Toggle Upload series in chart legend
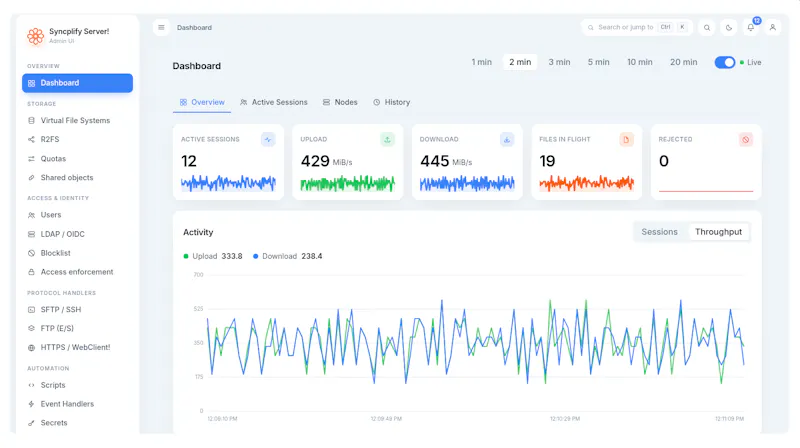 pyautogui.click(x=213, y=256)
